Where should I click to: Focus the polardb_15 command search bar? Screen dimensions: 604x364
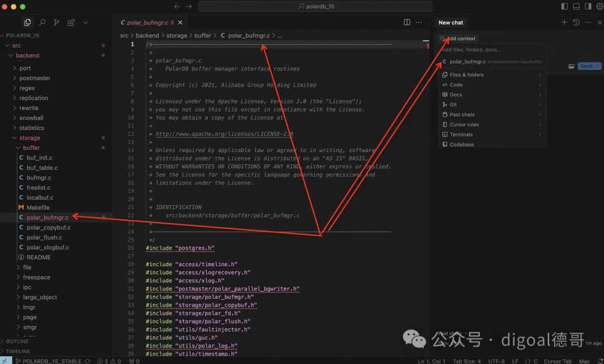[x=315, y=7]
